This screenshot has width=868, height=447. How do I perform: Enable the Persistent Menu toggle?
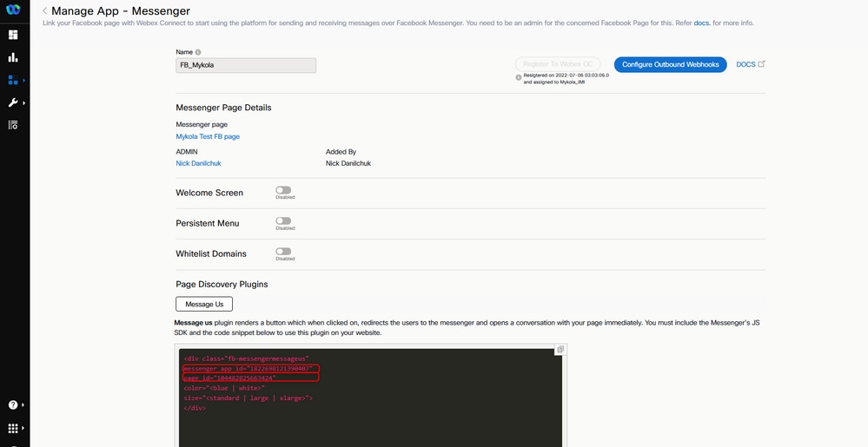[283, 220]
